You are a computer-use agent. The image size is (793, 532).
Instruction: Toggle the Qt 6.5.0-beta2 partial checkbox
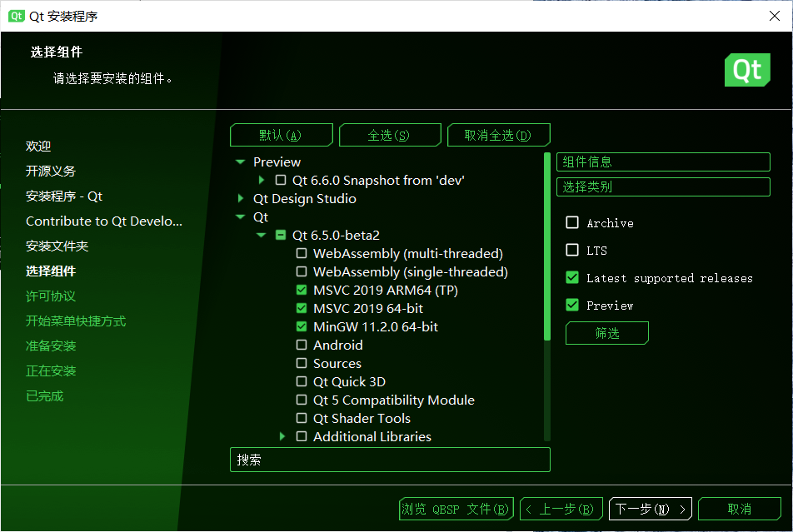[x=281, y=235]
